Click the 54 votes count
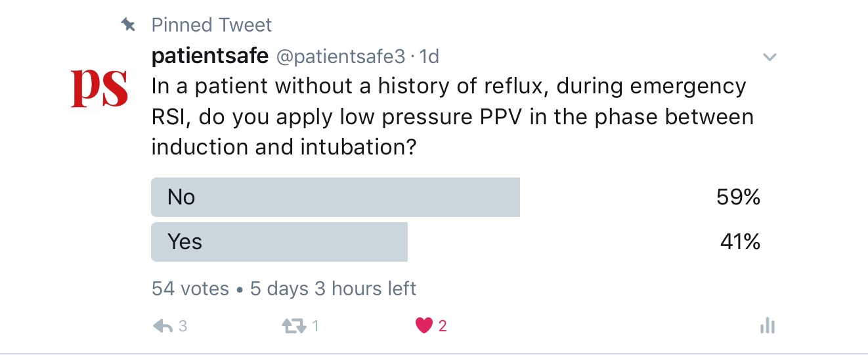 pyautogui.click(x=190, y=289)
